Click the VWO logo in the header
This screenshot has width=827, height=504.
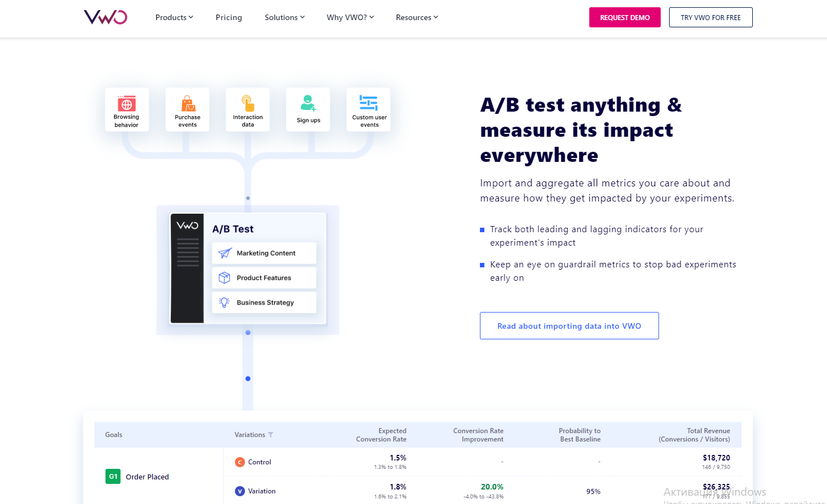click(x=105, y=17)
